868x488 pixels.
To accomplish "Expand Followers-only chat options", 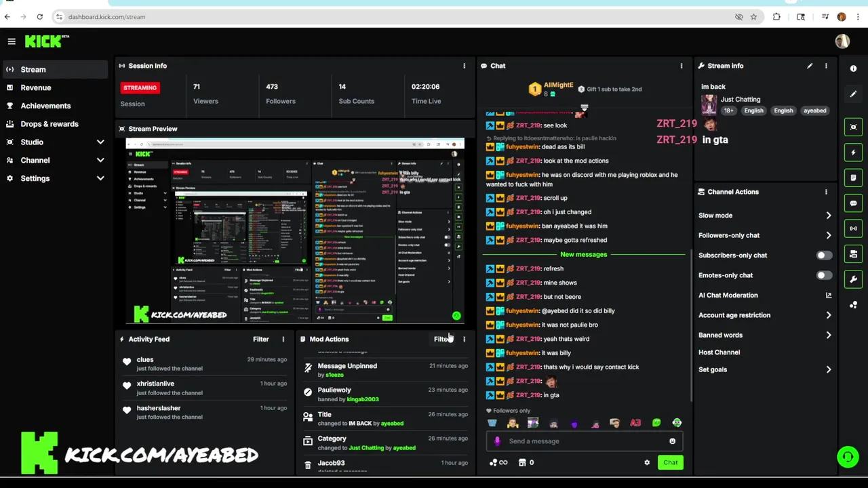I will tap(764, 235).
